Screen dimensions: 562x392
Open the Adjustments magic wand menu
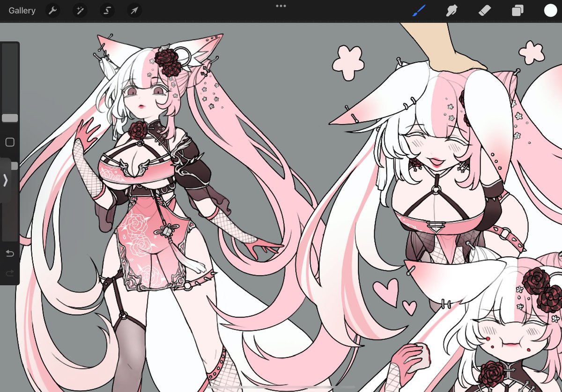pos(80,11)
